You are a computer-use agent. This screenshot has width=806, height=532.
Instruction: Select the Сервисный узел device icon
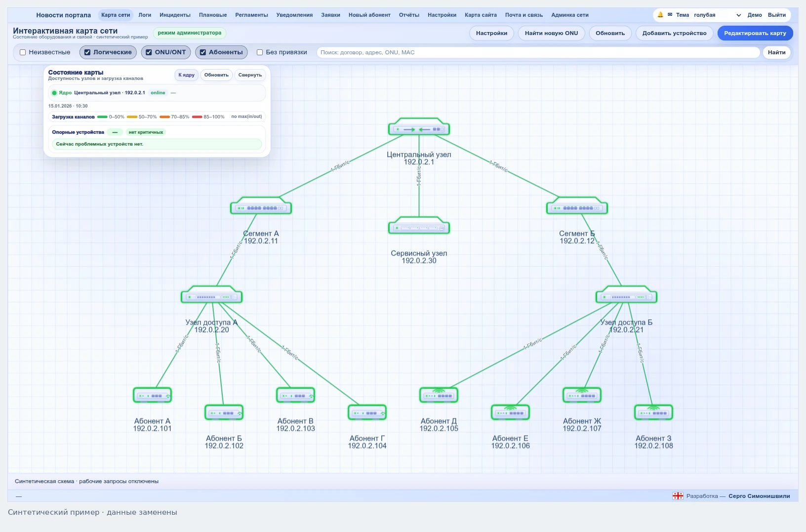pos(419,226)
